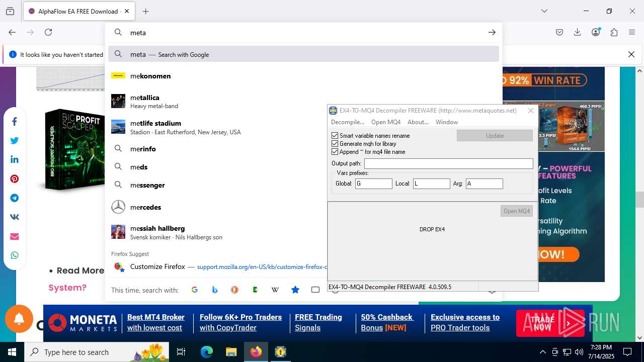This screenshot has width=644, height=362.
Task: Search bookmarks using the star icon
Action: pyautogui.click(x=295, y=290)
